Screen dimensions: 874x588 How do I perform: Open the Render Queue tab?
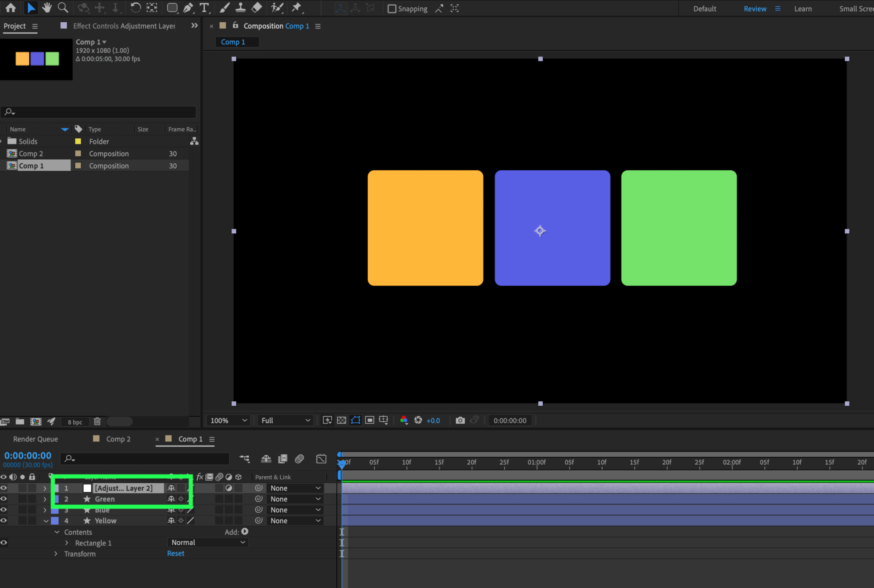pyautogui.click(x=36, y=439)
